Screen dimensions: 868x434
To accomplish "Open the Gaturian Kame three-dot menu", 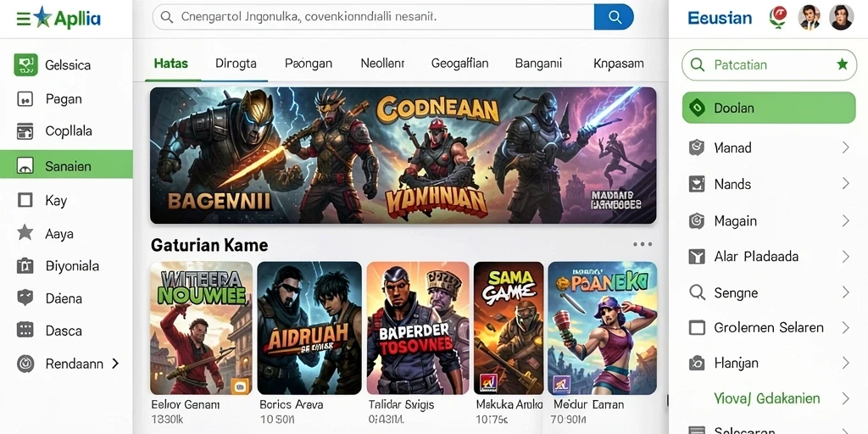I will 643,244.
